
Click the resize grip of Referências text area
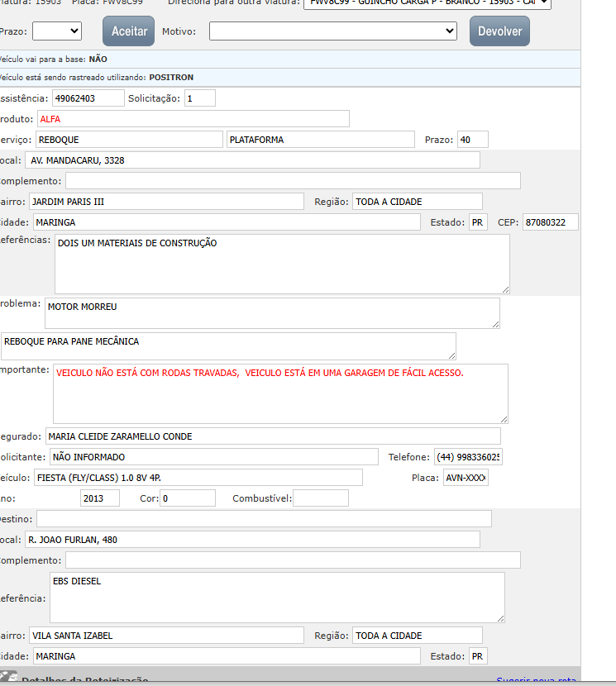[x=505, y=289]
